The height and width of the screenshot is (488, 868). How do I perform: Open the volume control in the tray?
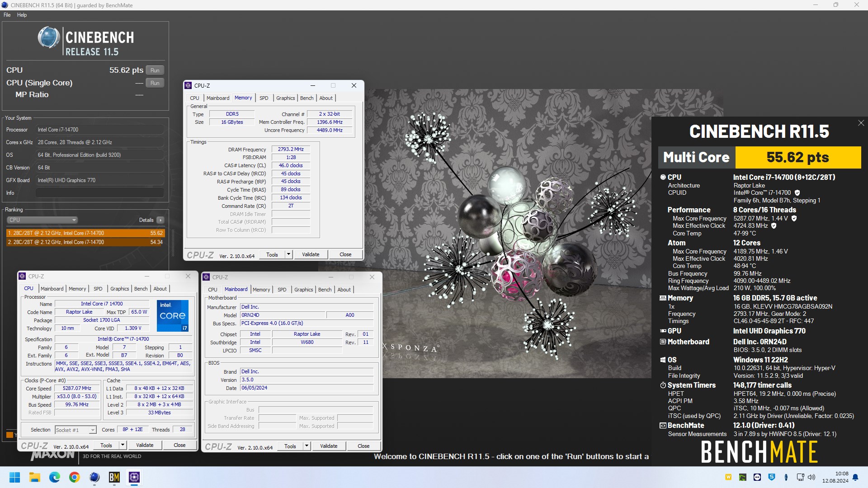811,477
